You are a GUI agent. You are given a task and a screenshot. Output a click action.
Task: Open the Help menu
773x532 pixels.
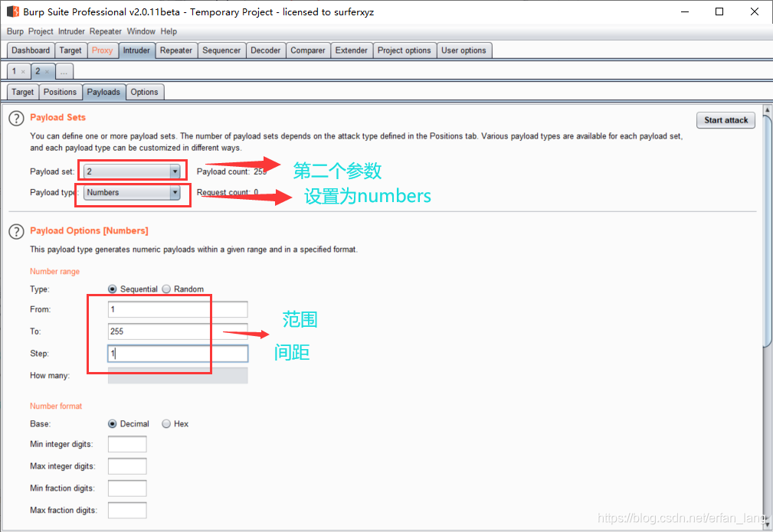(169, 31)
